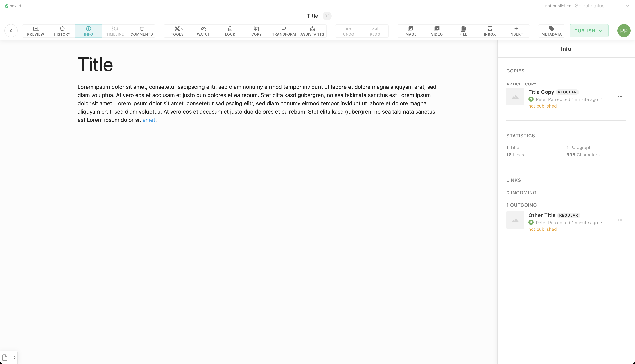Click the amet hyperlink in body text
Viewport: 635px width, 364px height.
148,120
